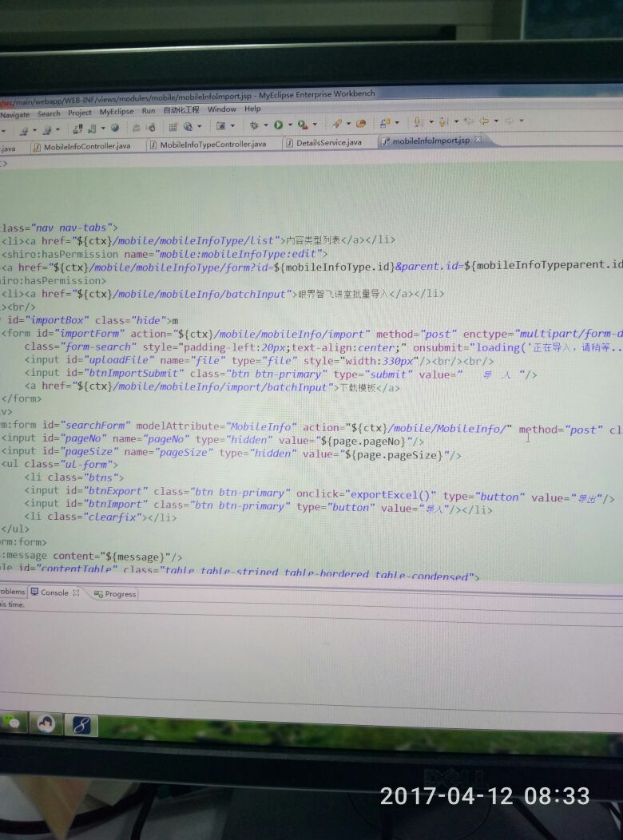The image size is (623, 840).
Task: Expand the dropdown arrow beside Debug icon
Action: (265, 125)
